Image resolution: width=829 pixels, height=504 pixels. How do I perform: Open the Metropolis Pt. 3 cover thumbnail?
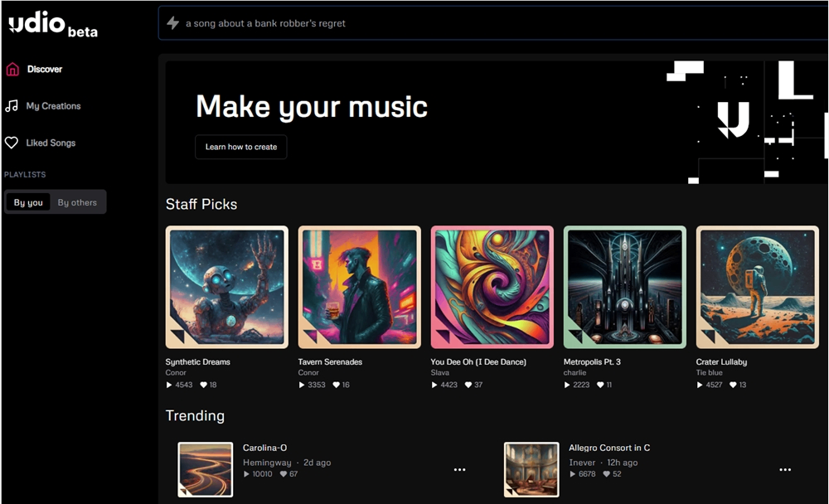(x=624, y=287)
